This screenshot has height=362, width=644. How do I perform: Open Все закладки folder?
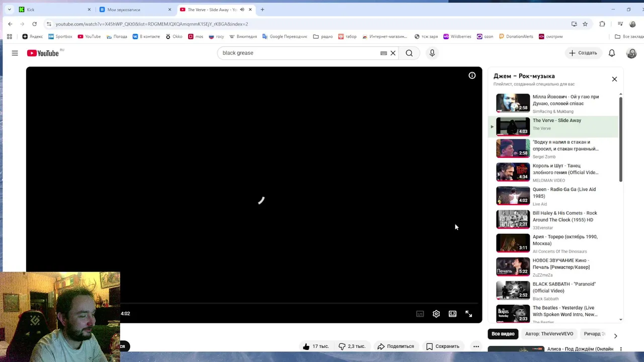[629, 36]
